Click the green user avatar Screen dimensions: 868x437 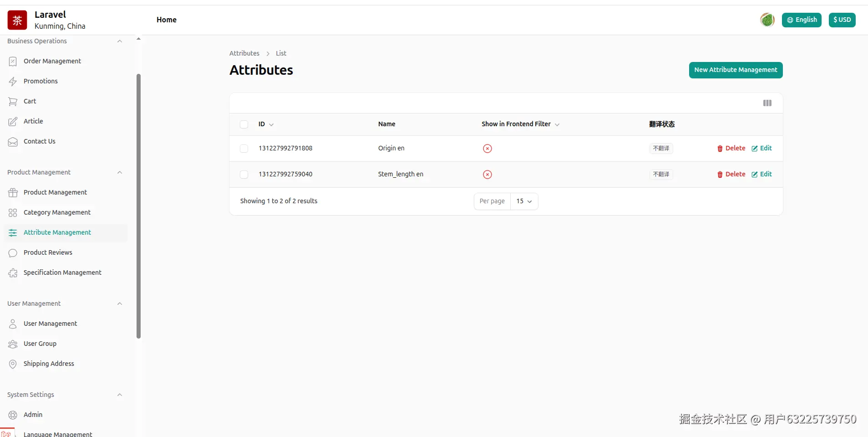(x=767, y=20)
